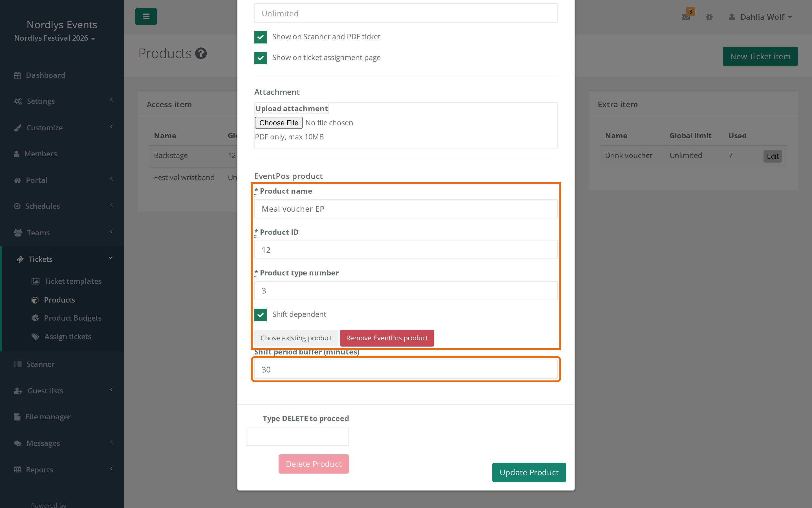Viewport: 812px width, 508px height.
Task: Click the Scanner barcode icon
Action: pos(18,364)
